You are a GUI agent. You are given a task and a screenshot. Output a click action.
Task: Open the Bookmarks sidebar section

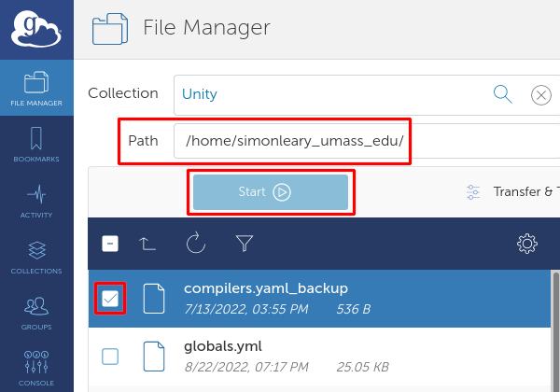coord(36,145)
